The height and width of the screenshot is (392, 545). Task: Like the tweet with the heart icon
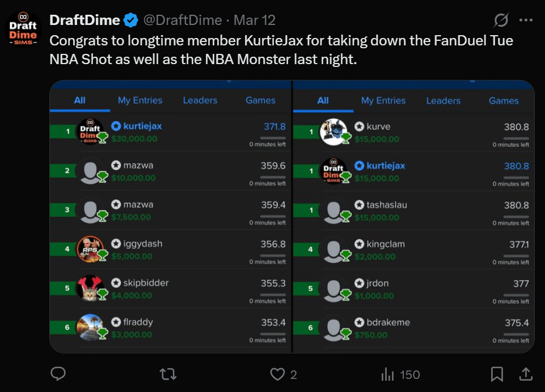pos(277,374)
